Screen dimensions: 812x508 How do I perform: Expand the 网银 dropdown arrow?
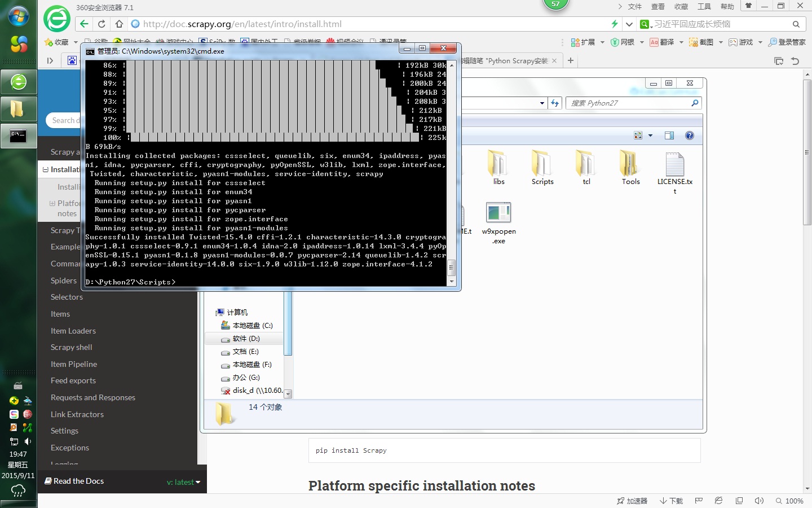[x=642, y=42]
